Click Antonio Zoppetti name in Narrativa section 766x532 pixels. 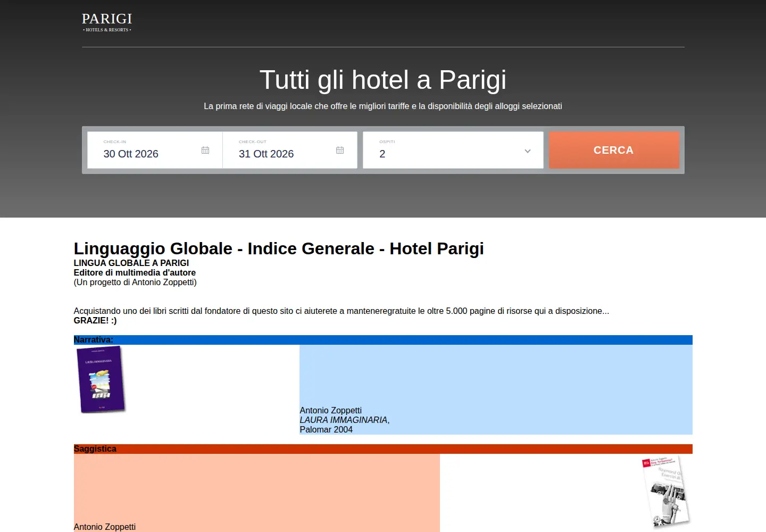click(x=331, y=410)
